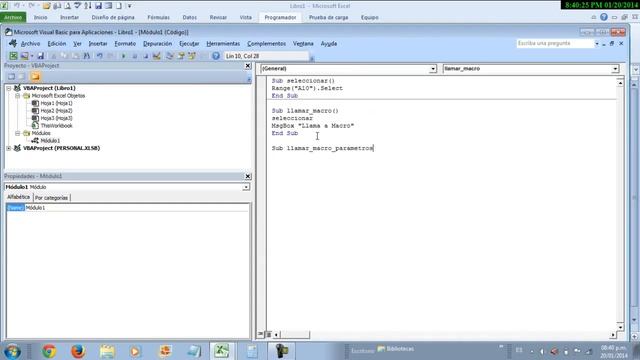
Task: Click the Break pause toolbar icon
Action: 134,56
